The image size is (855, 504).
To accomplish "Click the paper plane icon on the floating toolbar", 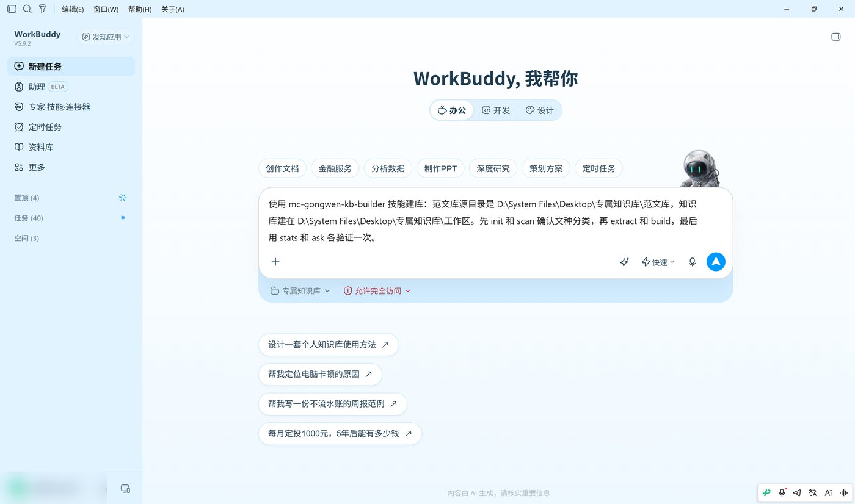I will click(x=797, y=492).
